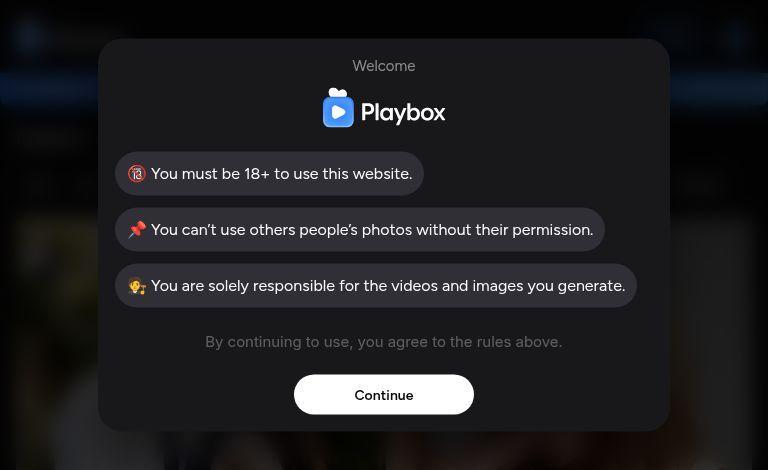Viewport: 768px width, 470px height.
Task: Click the Continue button
Action: pyautogui.click(x=384, y=395)
